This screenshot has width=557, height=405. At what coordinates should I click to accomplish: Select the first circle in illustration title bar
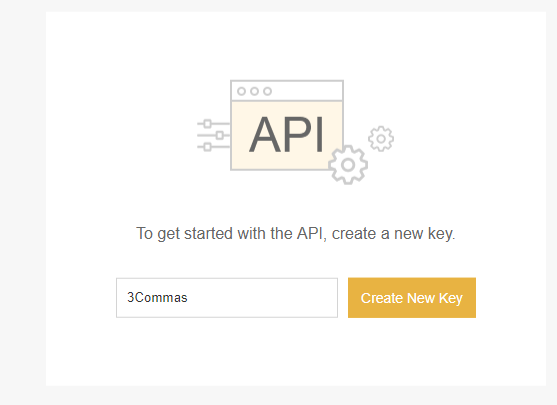click(x=241, y=91)
